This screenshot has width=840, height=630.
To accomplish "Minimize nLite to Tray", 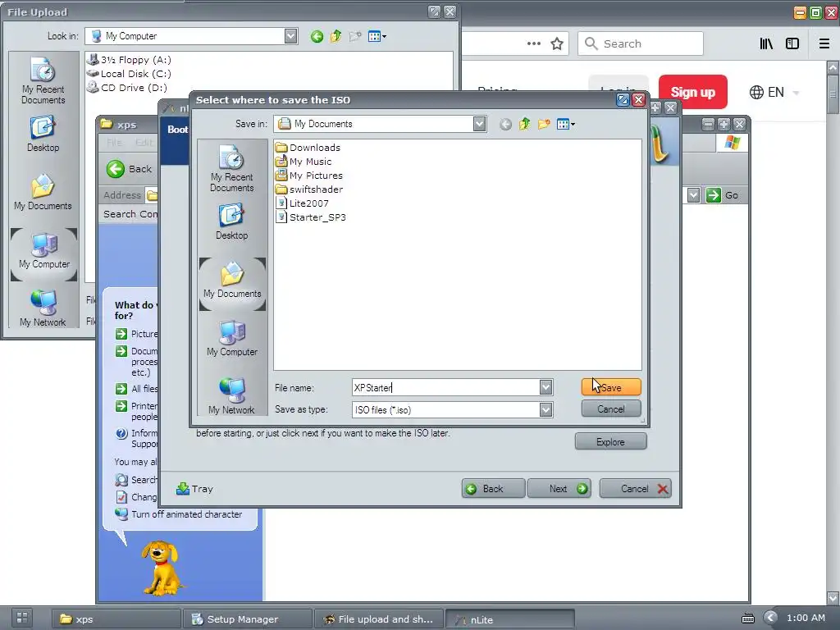I will click(195, 489).
